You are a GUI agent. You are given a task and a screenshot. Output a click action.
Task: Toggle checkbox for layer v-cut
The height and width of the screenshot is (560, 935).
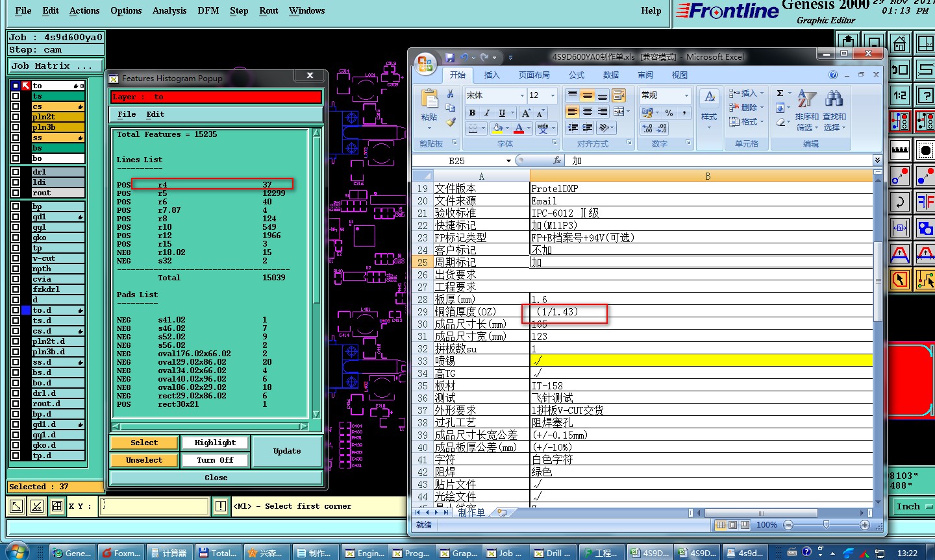point(16,258)
